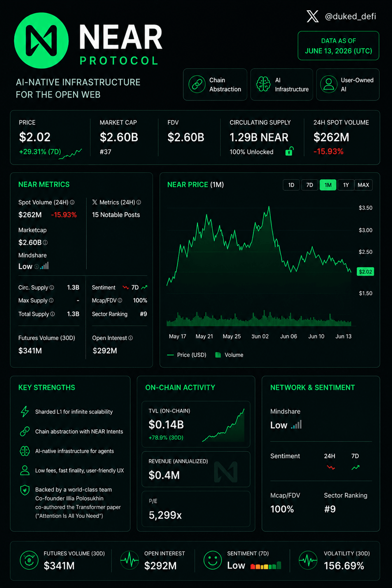Click the $2.02 current price tag on chart

tap(366, 271)
